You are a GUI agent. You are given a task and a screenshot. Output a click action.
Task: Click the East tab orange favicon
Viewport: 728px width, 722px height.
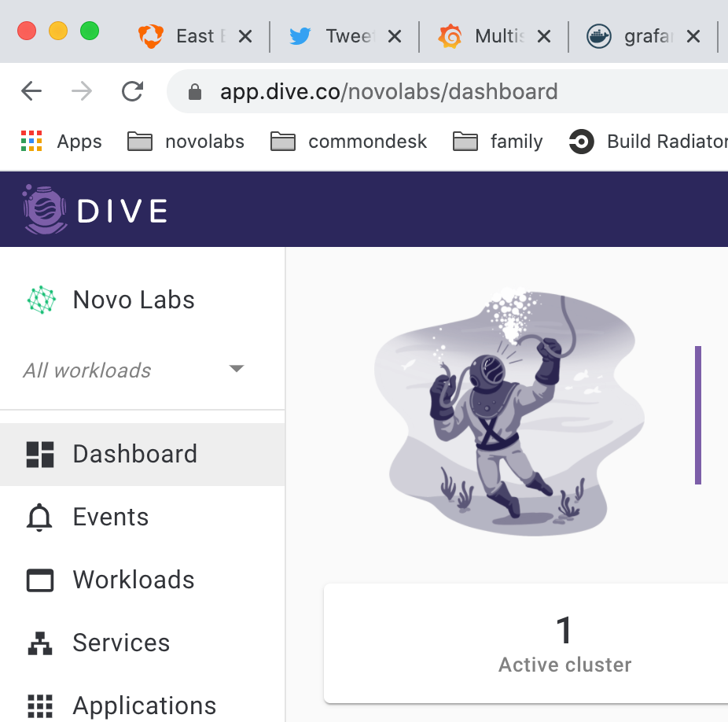pos(151,36)
